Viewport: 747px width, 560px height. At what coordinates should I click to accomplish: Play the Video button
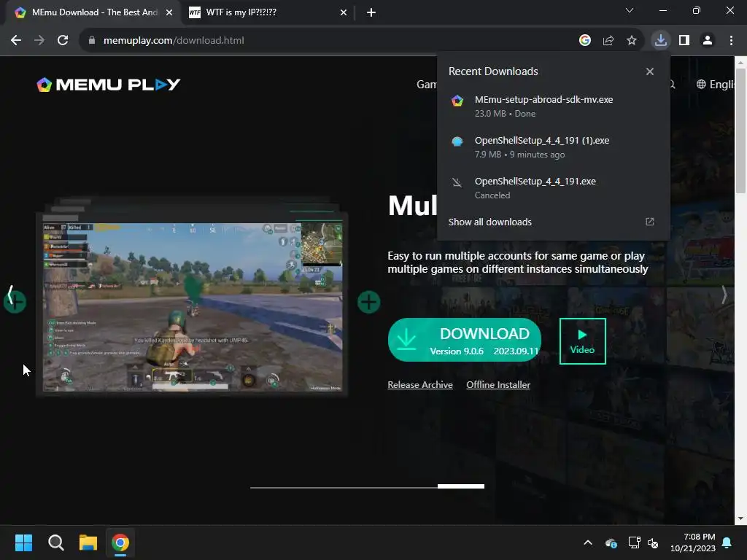pyautogui.click(x=583, y=341)
